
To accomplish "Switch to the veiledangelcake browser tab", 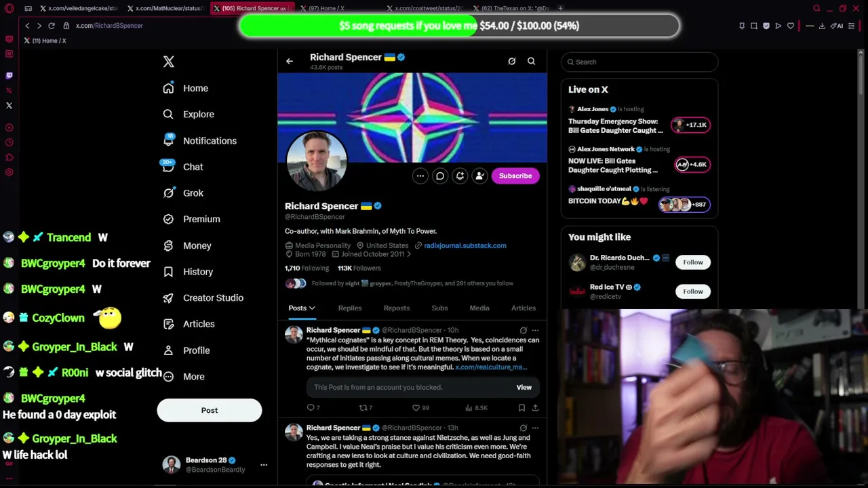I will [79, 8].
